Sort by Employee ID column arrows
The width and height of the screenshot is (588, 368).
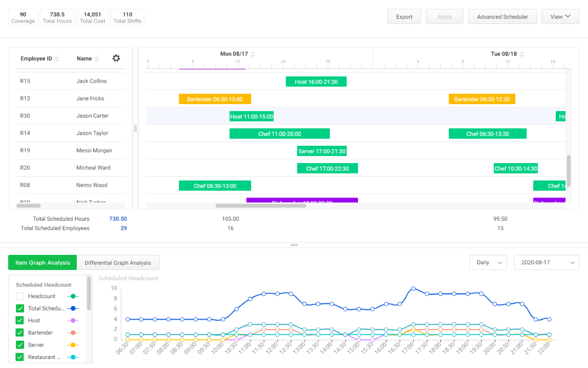[x=57, y=59]
